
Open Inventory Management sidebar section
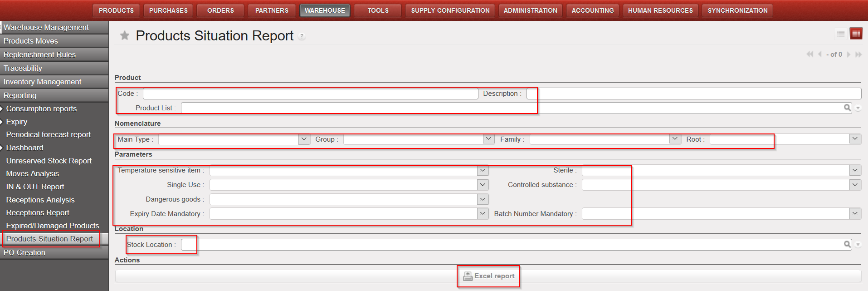tap(43, 82)
